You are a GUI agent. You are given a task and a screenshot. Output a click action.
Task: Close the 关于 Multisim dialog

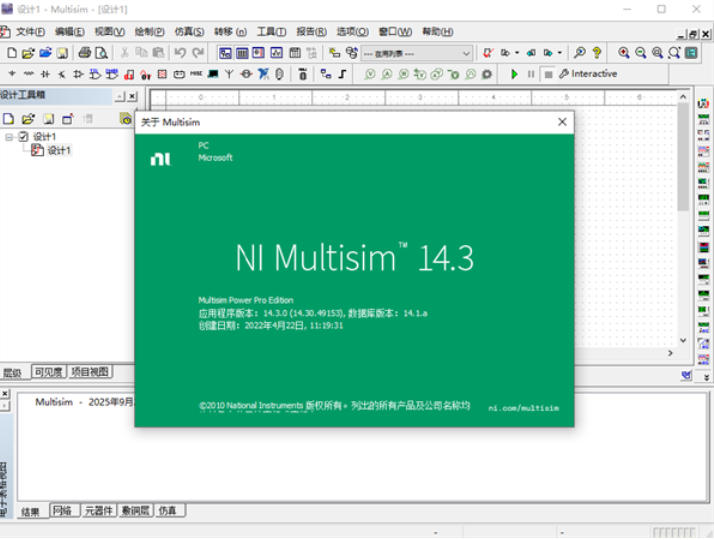click(x=562, y=122)
